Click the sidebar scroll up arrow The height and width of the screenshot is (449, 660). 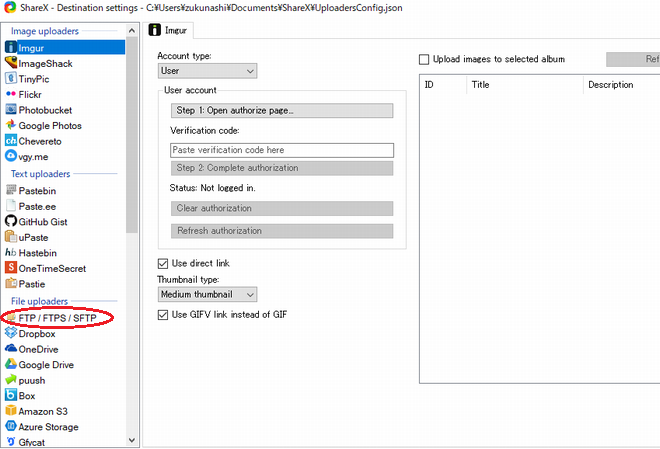click(132, 31)
